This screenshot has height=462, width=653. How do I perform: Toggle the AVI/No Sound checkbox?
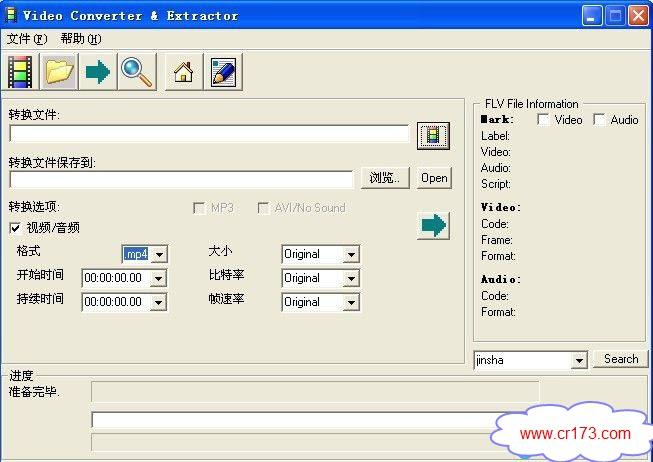[263, 208]
